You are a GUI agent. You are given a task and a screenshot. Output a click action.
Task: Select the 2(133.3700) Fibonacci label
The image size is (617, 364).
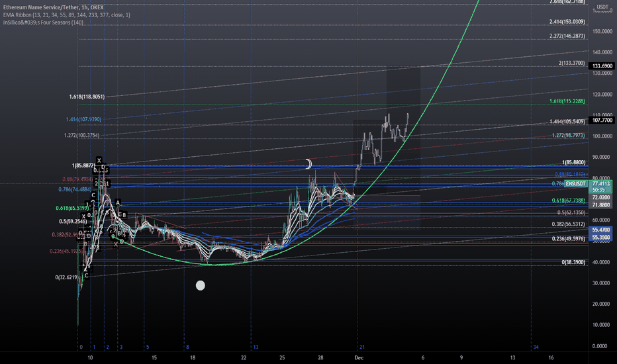tap(572, 63)
